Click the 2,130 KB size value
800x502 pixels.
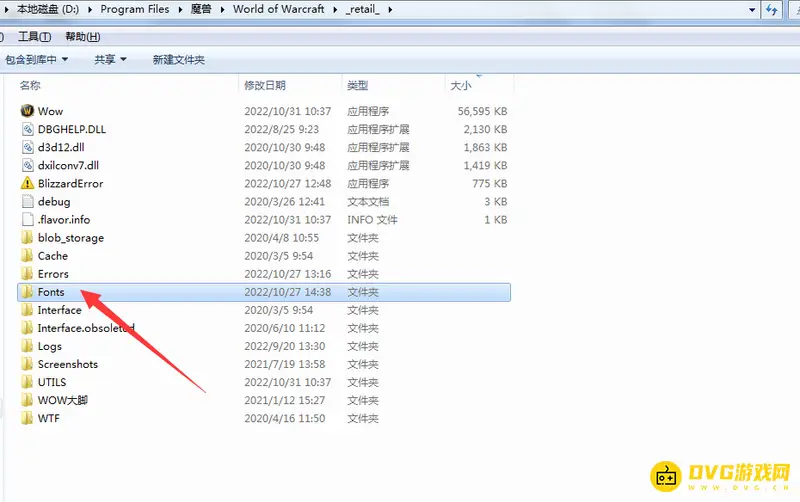coord(485,129)
